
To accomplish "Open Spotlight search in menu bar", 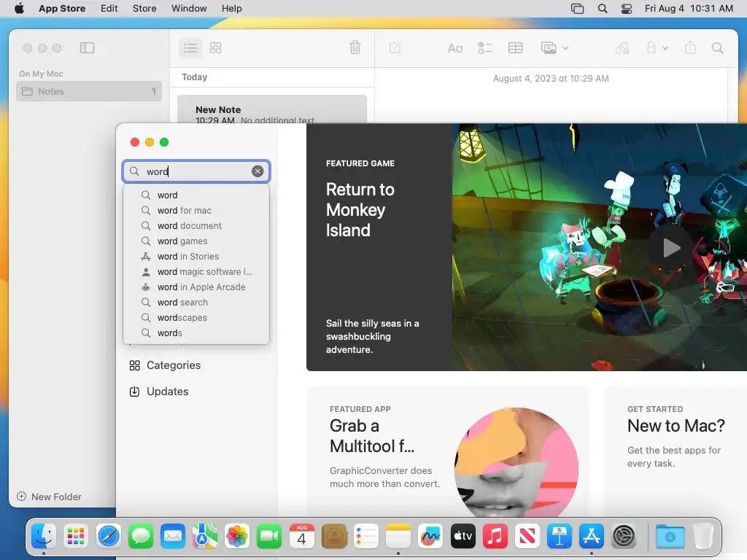I will (603, 9).
